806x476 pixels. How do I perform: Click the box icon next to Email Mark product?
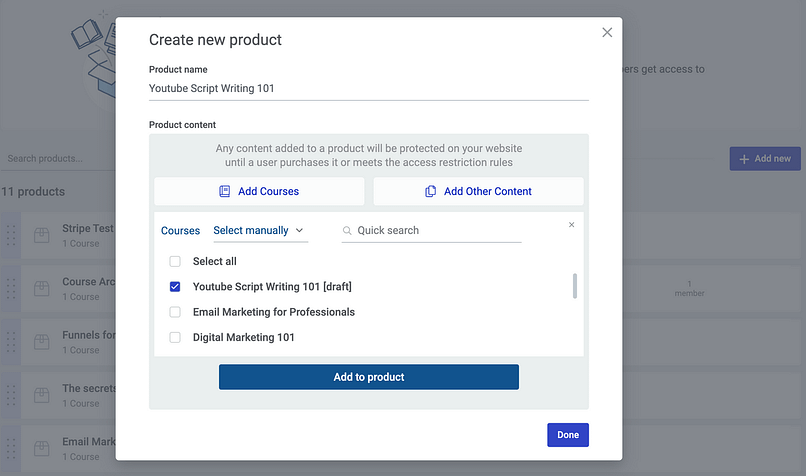(x=41, y=449)
